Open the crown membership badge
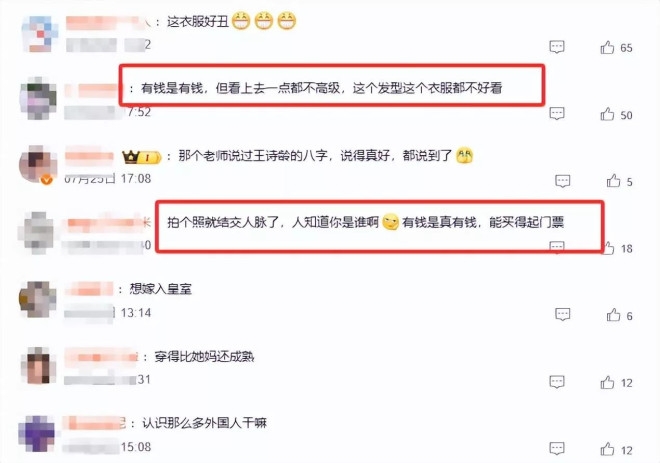The image size is (660, 463). coord(141,157)
